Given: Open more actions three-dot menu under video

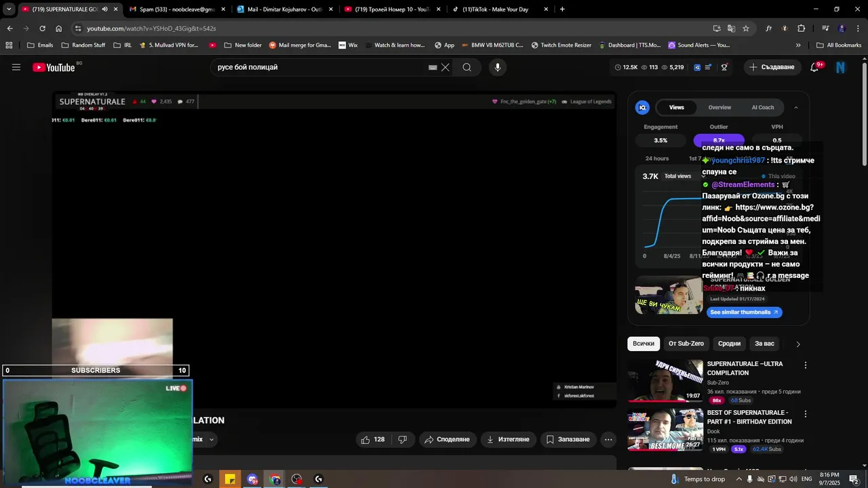Looking at the screenshot, I should click(x=608, y=439).
